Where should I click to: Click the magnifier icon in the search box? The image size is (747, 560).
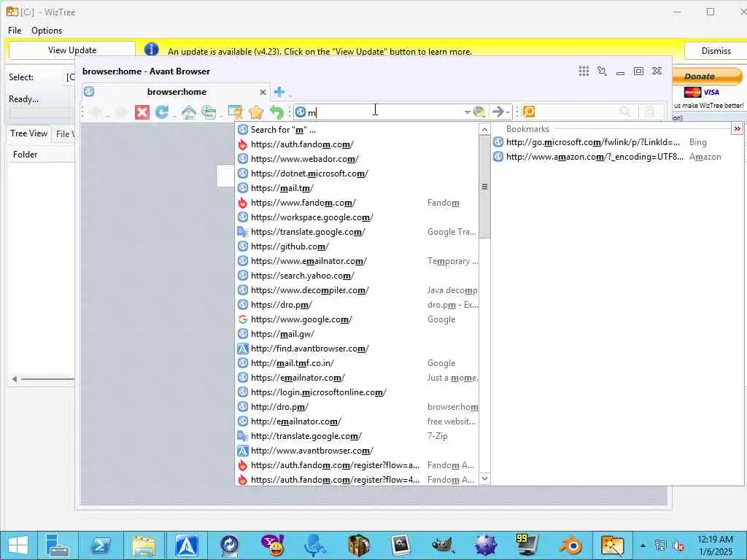(624, 112)
